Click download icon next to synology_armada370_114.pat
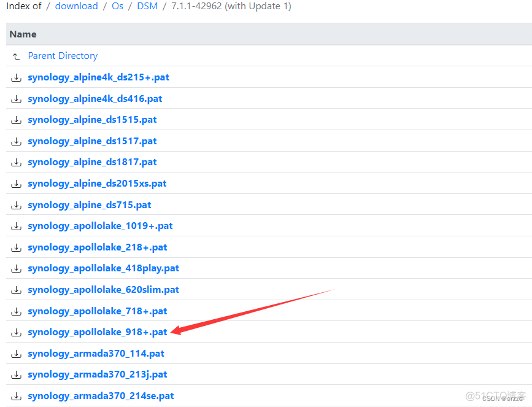 click(x=17, y=354)
